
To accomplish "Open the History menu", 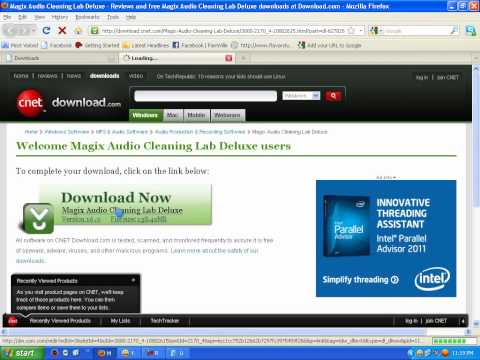I will tap(60, 17).
